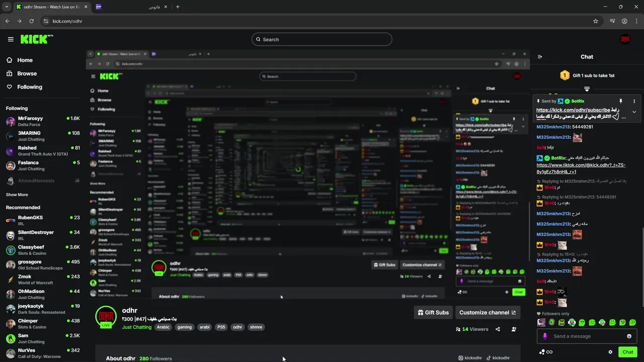Click the Gift Subs button

[433, 312]
